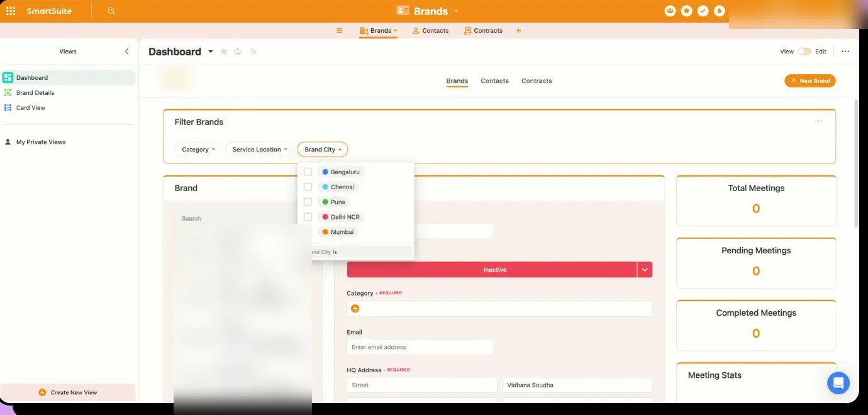Click the New Brand button

810,81
